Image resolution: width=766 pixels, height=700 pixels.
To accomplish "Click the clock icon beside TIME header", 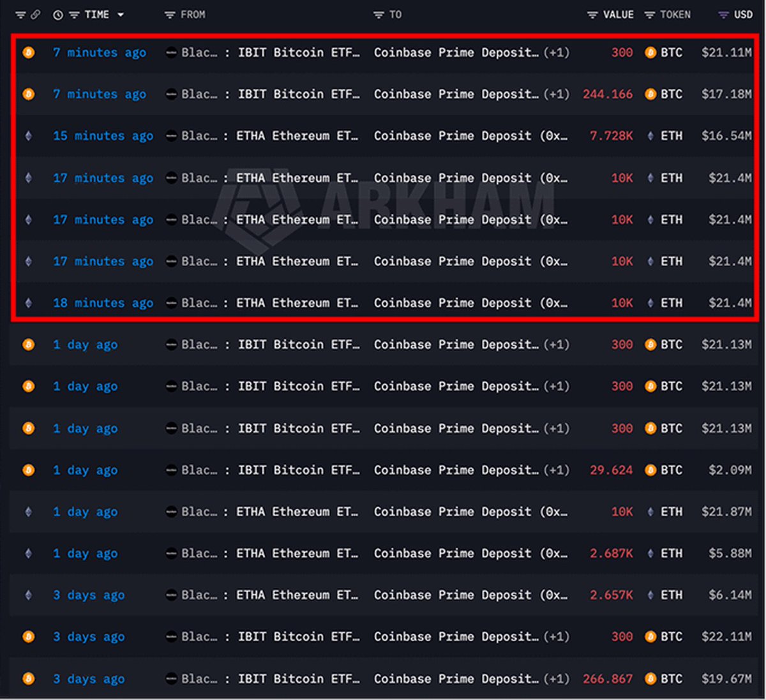I will pyautogui.click(x=58, y=15).
